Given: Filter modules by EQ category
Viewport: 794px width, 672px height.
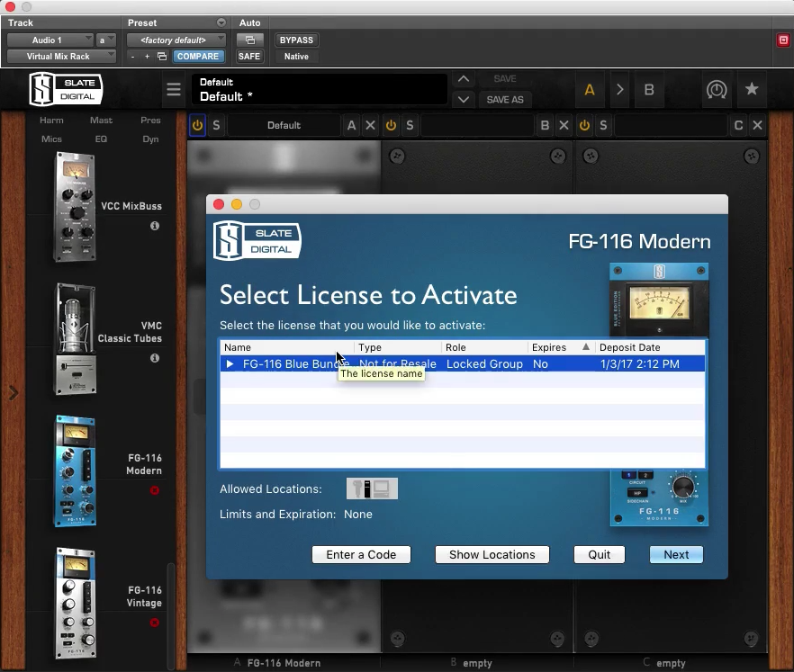Looking at the screenshot, I should click(x=101, y=139).
